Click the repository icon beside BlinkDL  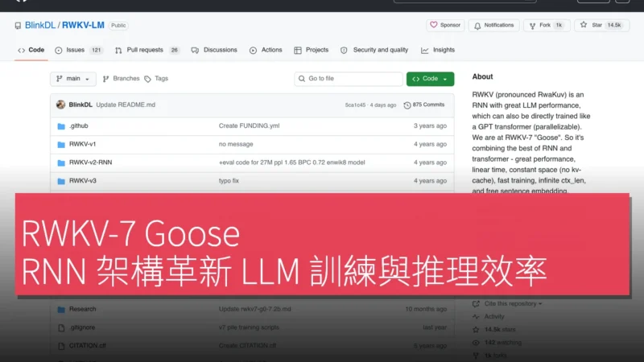[x=18, y=26]
